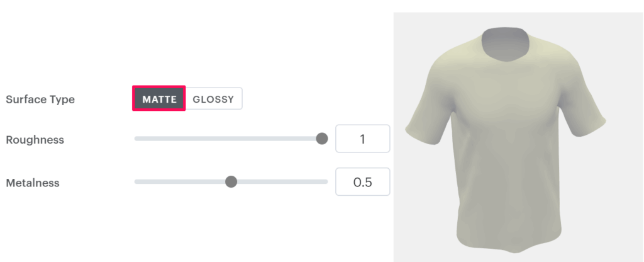This screenshot has width=644, height=262.
Task: Focus the Metalness value field showing 0.5
Action: (x=362, y=182)
